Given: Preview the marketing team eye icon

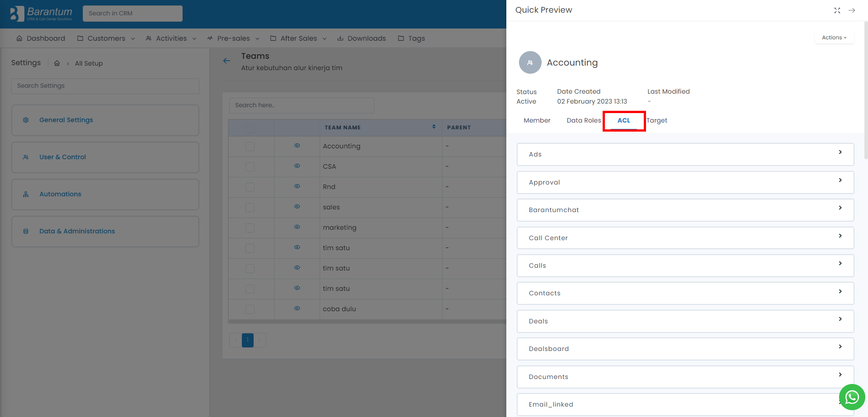Looking at the screenshot, I should pyautogui.click(x=297, y=227).
